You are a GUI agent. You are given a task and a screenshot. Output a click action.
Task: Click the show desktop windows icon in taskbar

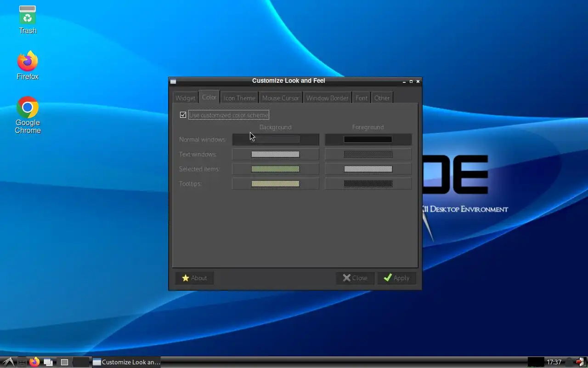[x=48, y=362]
